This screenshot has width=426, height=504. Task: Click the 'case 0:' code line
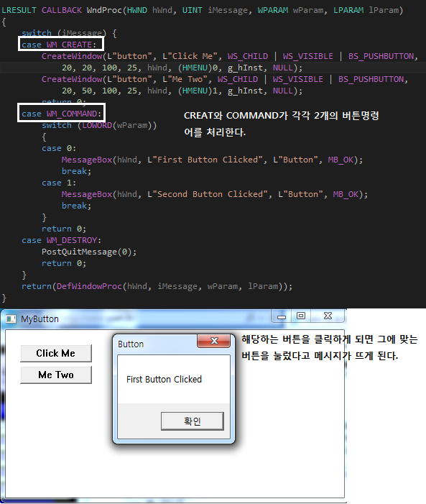59,149
